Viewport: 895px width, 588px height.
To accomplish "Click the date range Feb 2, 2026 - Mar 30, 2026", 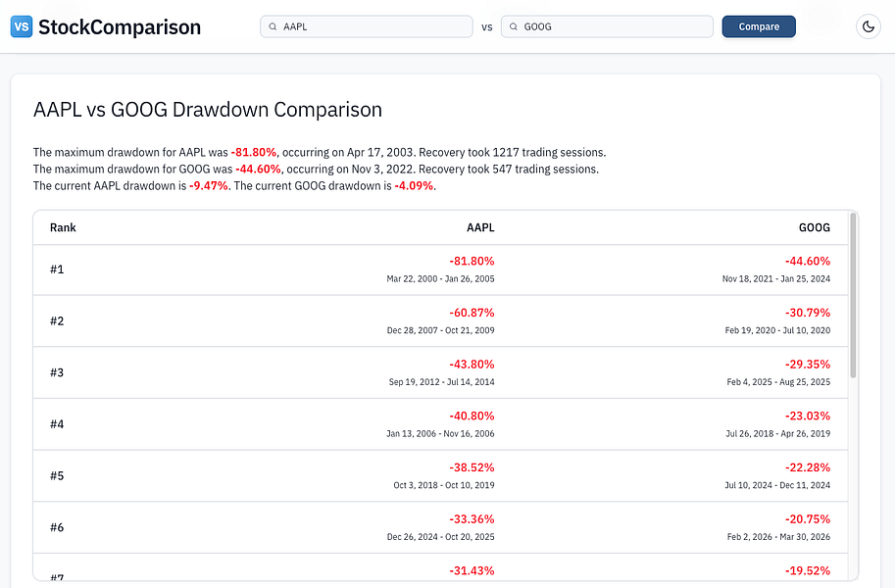I will tap(778, 537).
